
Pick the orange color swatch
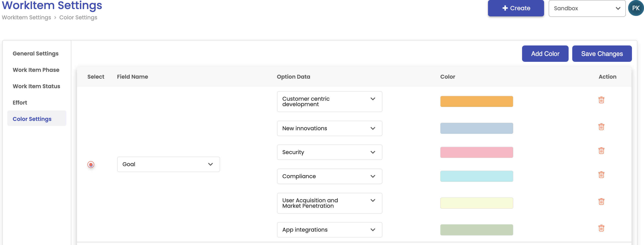pos(476,101)
